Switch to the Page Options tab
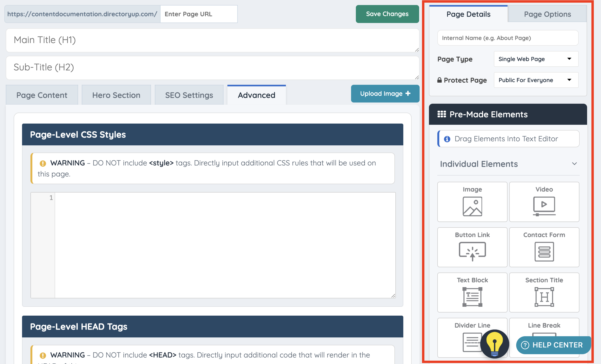Screen dimensions: 601x364 point(547,14)
